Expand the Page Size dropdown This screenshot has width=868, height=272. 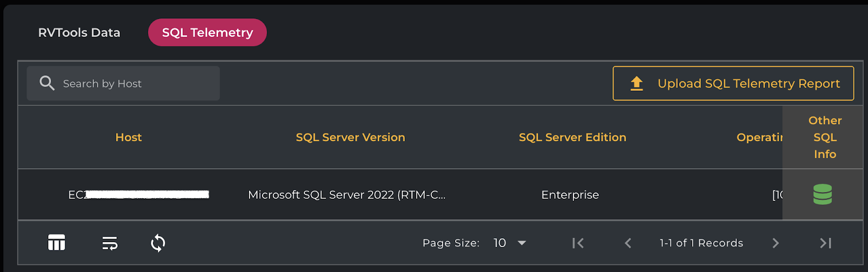510,243
